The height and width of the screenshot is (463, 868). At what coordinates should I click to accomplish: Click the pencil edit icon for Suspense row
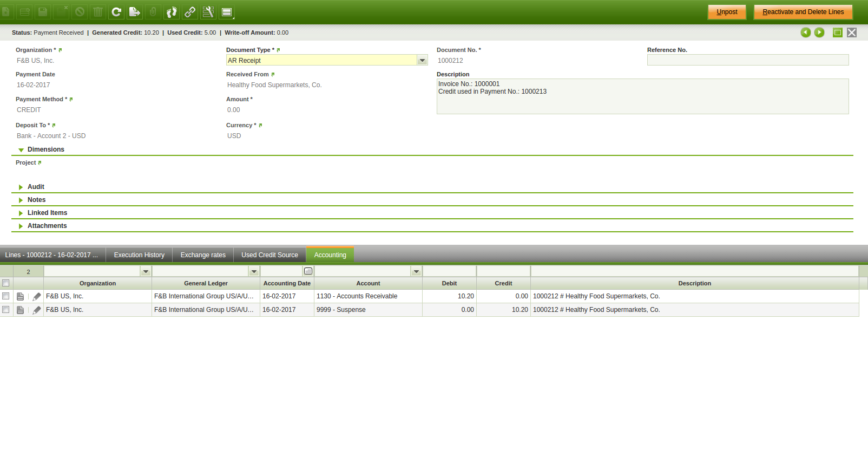click(37, 310)
